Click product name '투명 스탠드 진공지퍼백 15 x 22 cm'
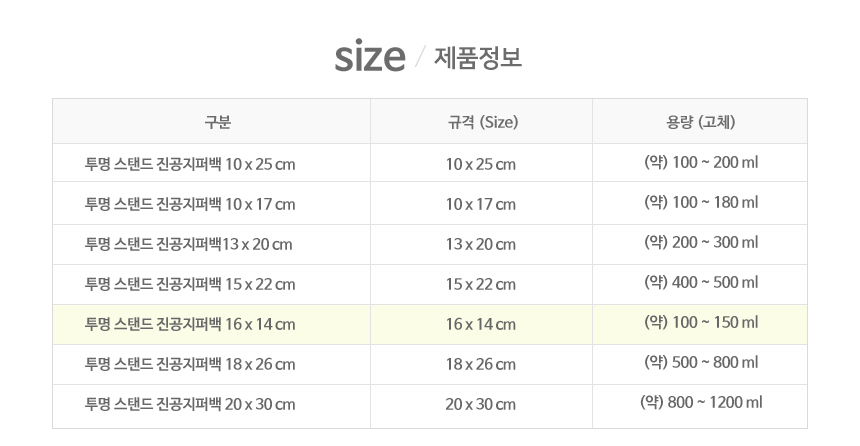Viewport: 860px width, 446px height. coord(191,284)
